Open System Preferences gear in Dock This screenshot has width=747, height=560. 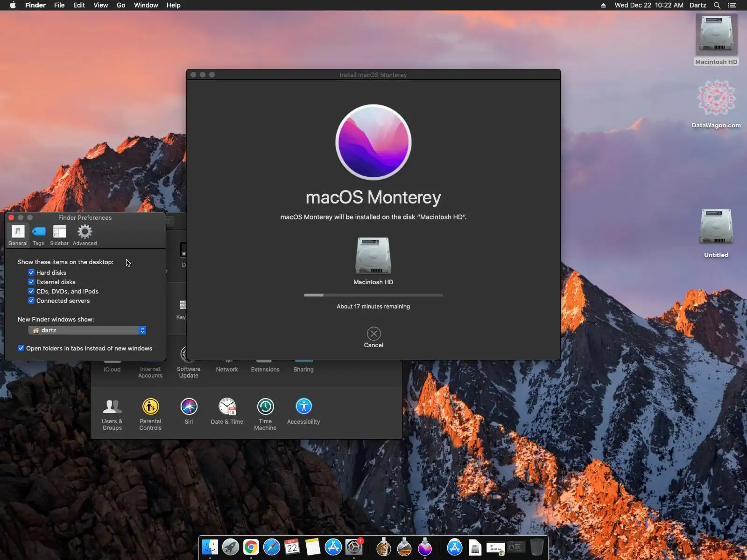pyautogui.click(x=354, y=547)
